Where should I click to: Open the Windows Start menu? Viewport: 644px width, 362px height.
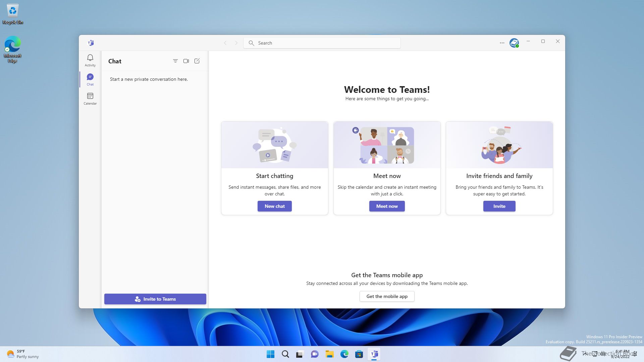[x=270, y=354]
